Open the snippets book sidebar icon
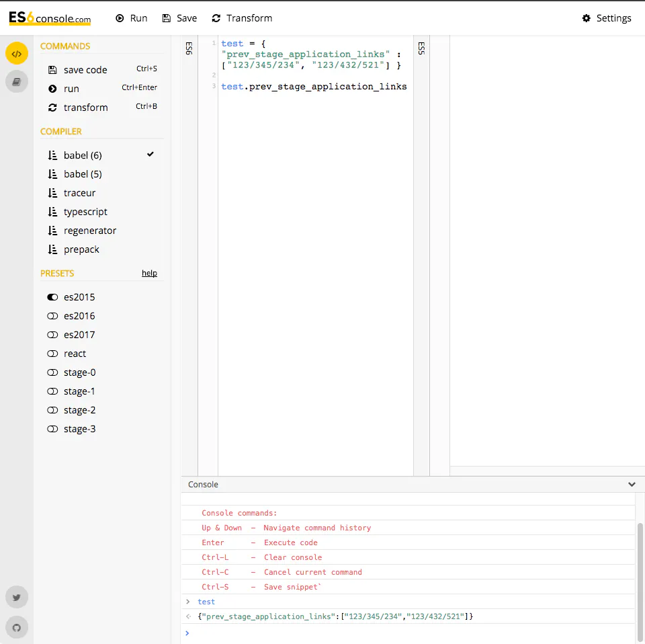Image resolution: width=645 pixels, height=644 pixels. pos(16,81)
